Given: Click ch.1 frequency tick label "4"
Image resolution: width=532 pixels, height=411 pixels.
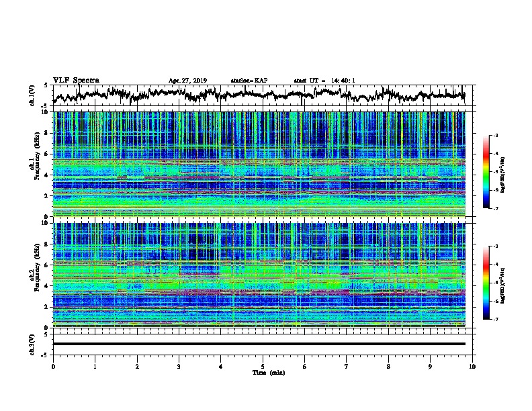Looking at the screenshot, I should tap(46, 175).
